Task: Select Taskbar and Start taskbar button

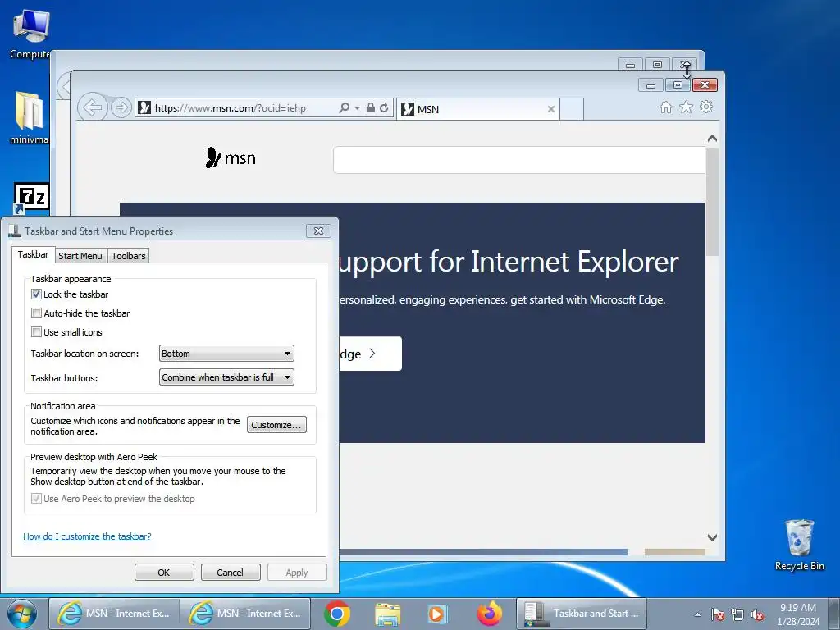Action: click(582, 614)
